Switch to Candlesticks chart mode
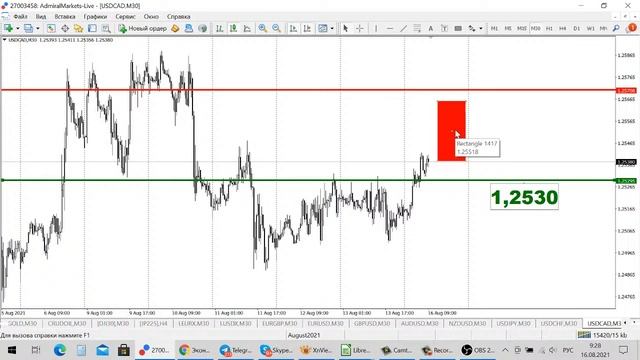The width and height of the screenshot is (640, 360). (233, 28)
